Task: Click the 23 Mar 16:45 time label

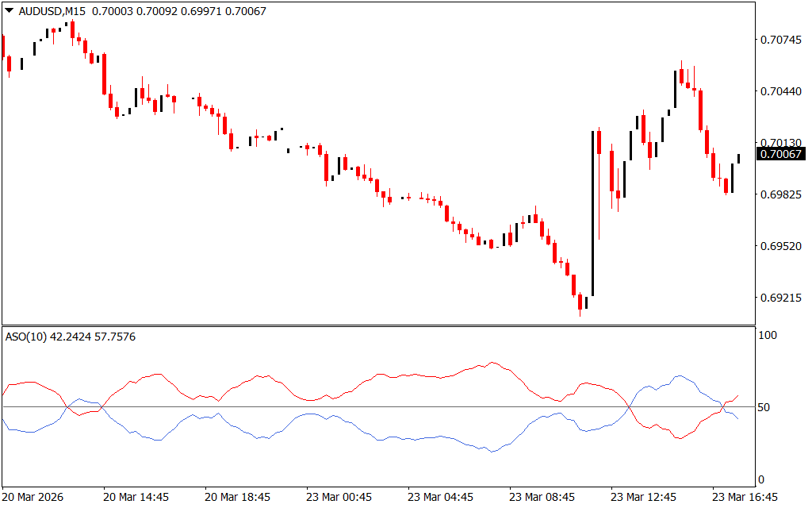Action: (x=745, y=497)
